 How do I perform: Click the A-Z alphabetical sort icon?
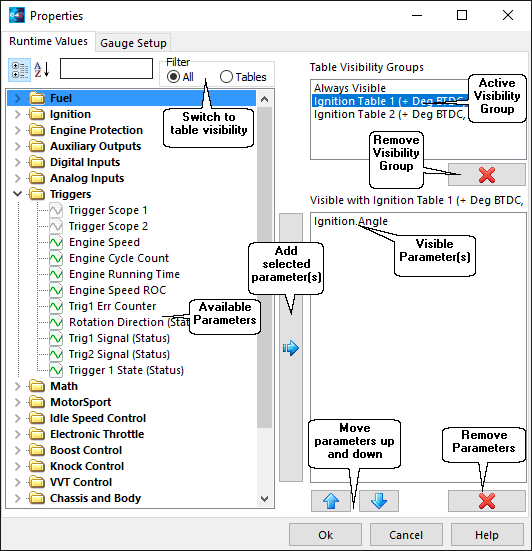tap(42, 70)
